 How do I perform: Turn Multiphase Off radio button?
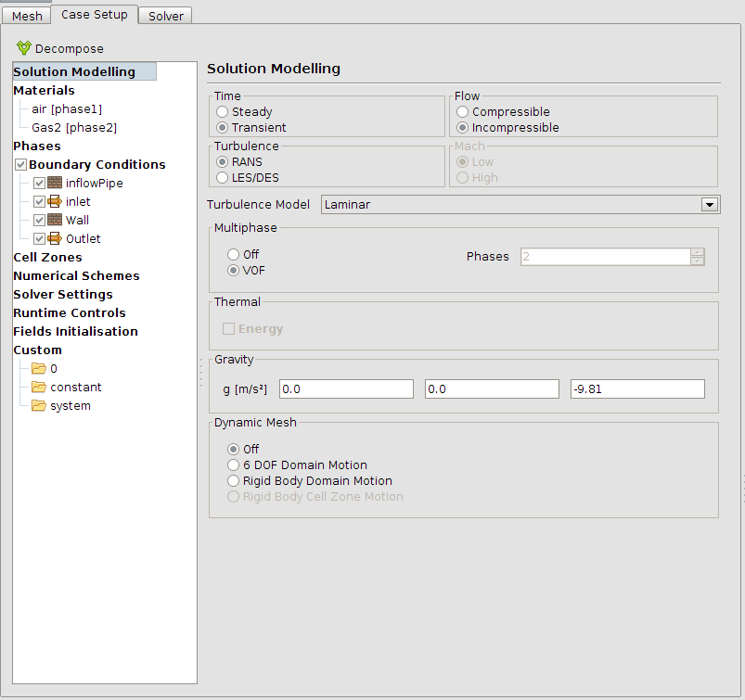233,255
